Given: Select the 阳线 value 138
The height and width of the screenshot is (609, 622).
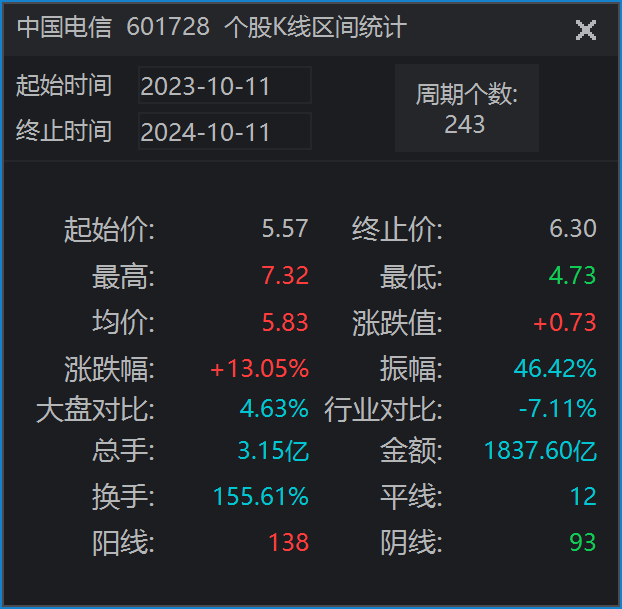Looking at the screenshot, I should click(288, 542).
